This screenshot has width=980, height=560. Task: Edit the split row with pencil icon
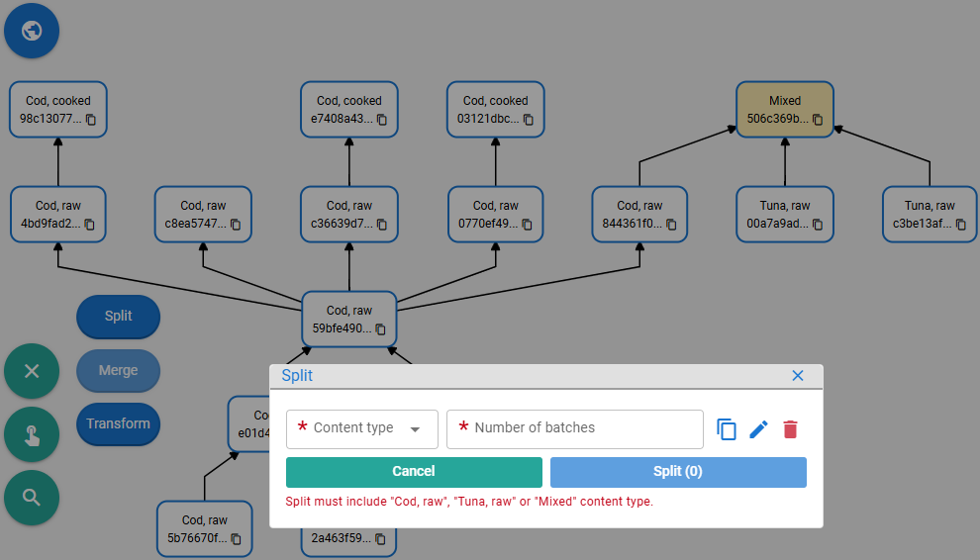coord(758,429)
